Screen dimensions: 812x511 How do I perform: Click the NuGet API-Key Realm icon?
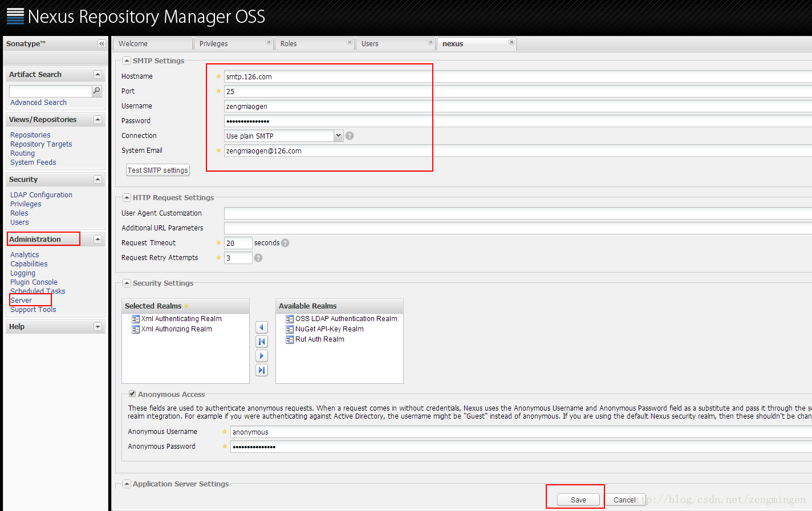tap(290, 329)
